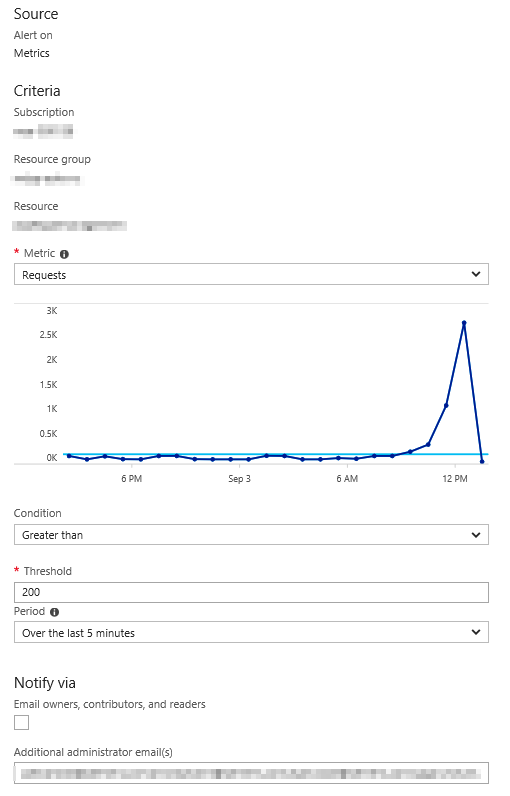Click the blurred Resource value text

(70, 226)
